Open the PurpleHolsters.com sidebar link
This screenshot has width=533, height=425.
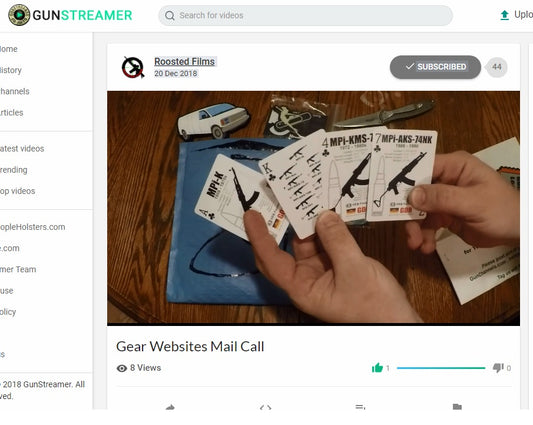[33, 227]
